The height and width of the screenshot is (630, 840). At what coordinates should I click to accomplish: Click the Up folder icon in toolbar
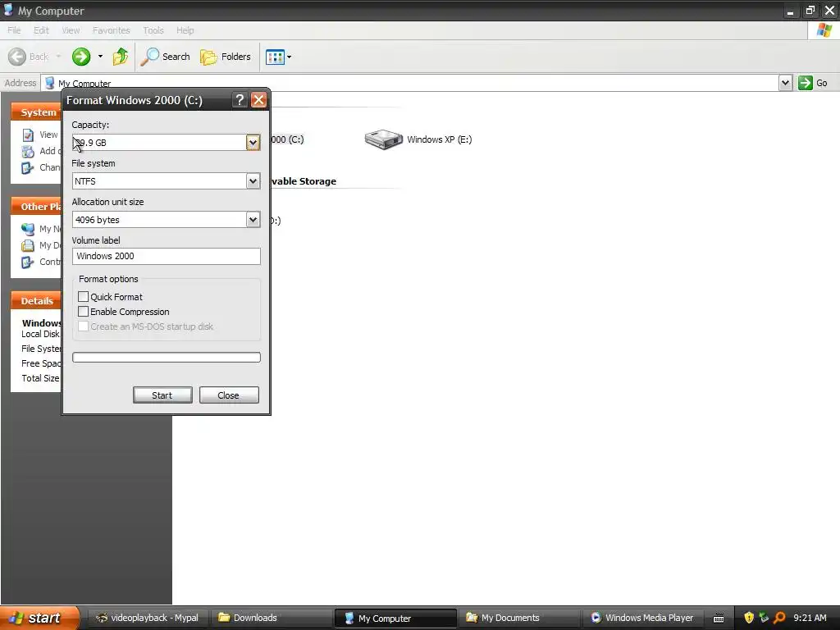click(x=121, y=57)
